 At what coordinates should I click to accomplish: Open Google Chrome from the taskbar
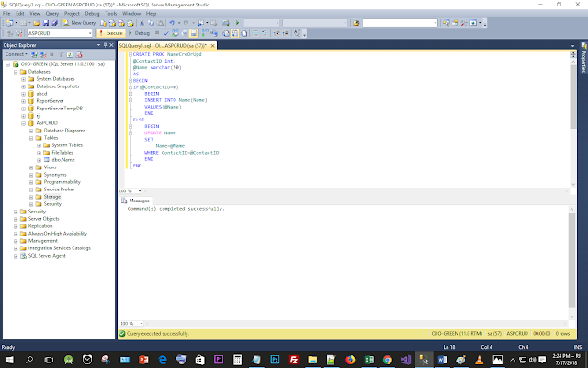coord(388,360)
